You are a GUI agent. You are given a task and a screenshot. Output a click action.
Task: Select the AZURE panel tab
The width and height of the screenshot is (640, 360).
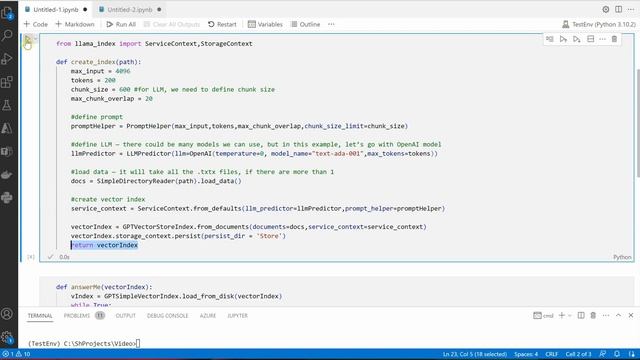point(208,316)
